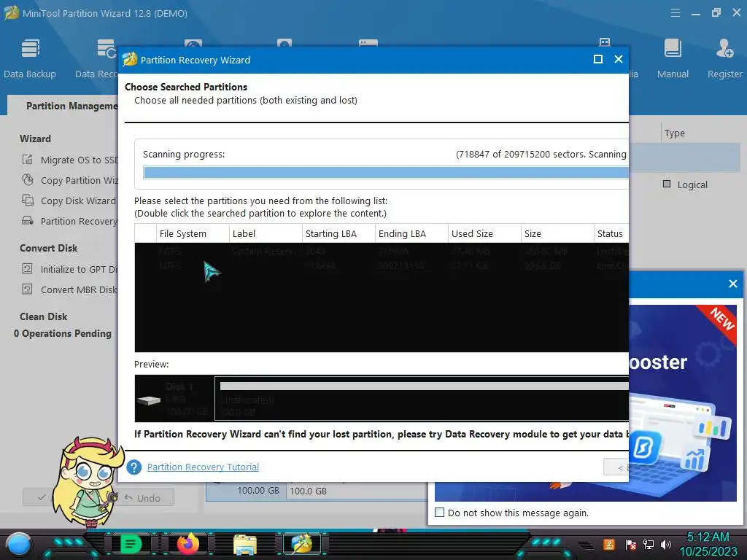Click the Undo button
Image resolution: width=747 pixels, height=560 pixels.
pos(142,497)
